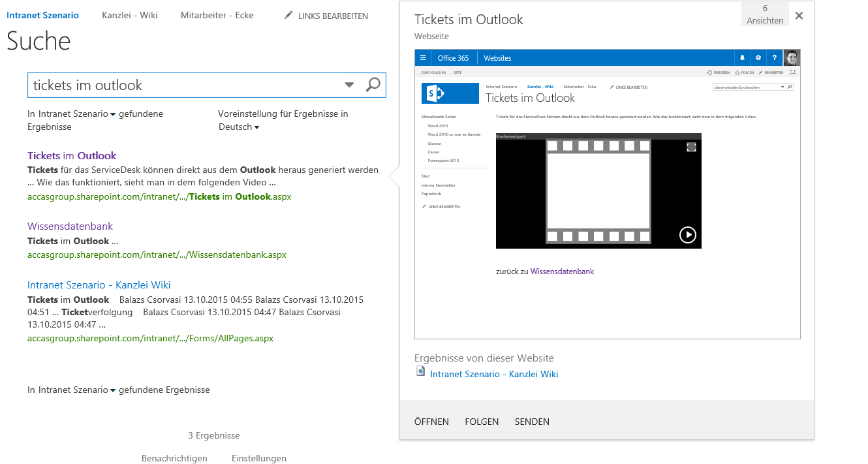Open the Intranet Szenario navigation link
The image size is (868, 464).
tap(42, 15)
